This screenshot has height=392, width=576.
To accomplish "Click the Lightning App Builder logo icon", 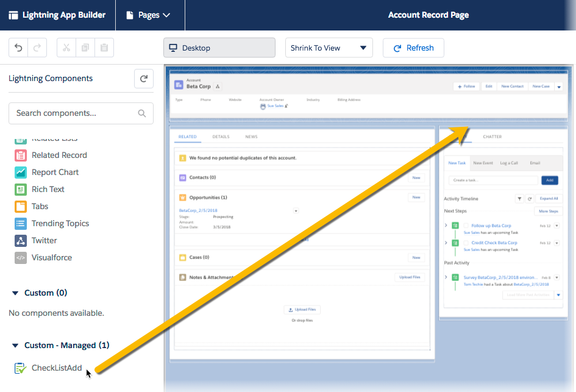I will coord(13,15).
